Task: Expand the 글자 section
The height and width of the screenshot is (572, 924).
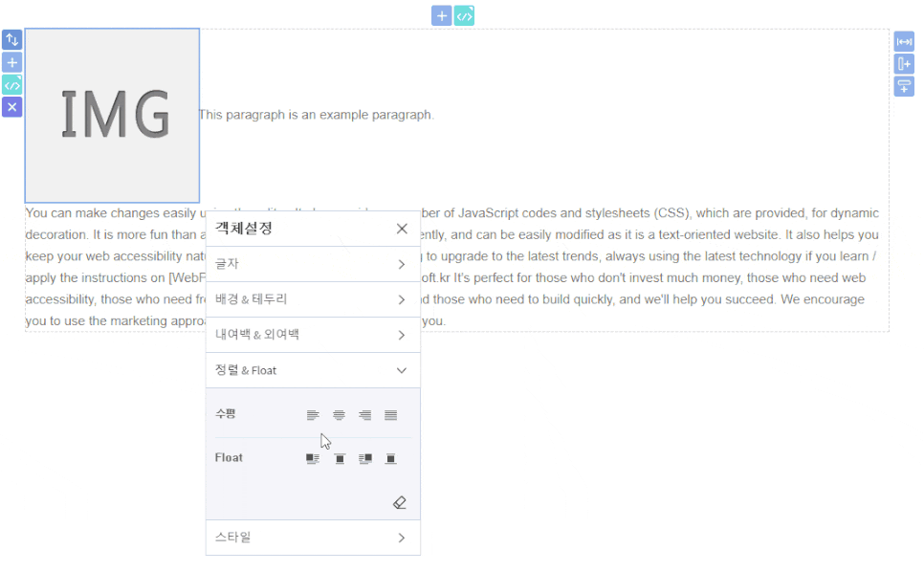Action: coord(313,264)
